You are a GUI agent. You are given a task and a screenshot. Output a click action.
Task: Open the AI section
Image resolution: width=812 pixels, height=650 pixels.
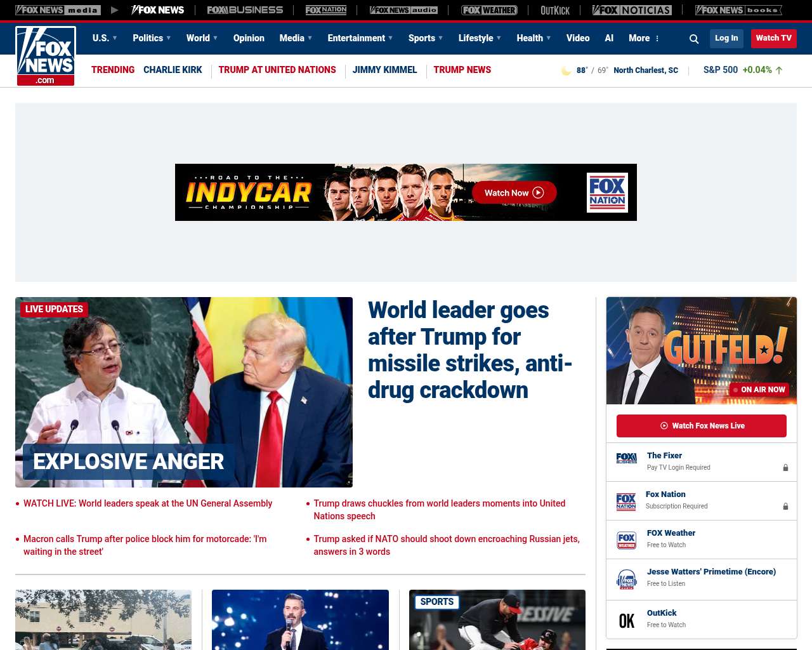[x=609, y=38]
